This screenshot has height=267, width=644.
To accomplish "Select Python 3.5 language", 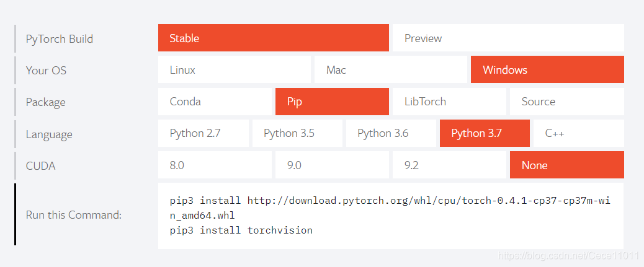I will coord(297,133).
